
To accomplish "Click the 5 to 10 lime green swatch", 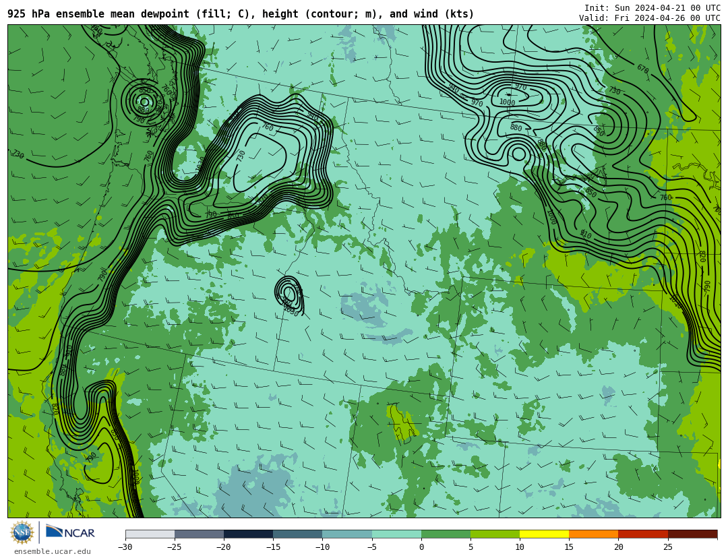I will pyautogui.click(x=495, y=534).
